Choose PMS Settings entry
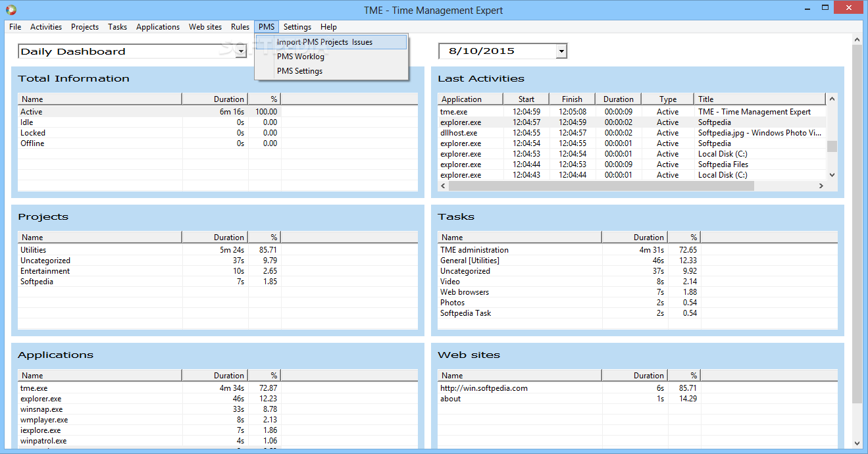Screen dimensions: 868x454 (332, 71)
